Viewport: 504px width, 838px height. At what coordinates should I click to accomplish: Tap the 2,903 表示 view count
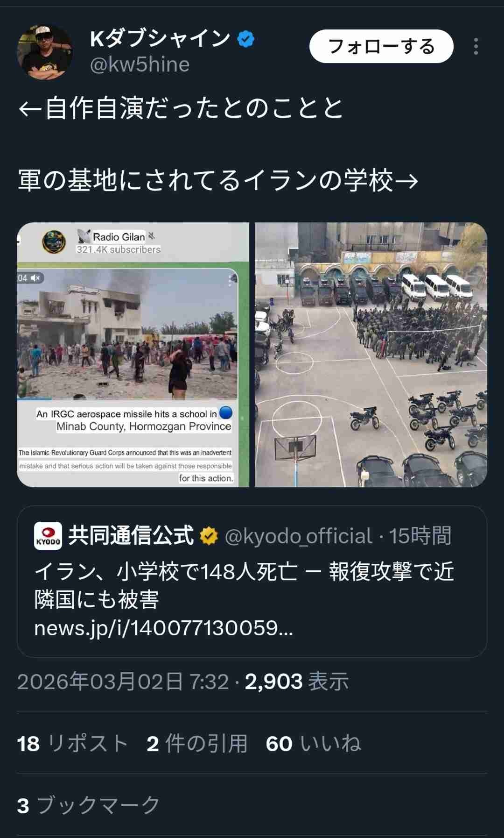pos(297,682)
